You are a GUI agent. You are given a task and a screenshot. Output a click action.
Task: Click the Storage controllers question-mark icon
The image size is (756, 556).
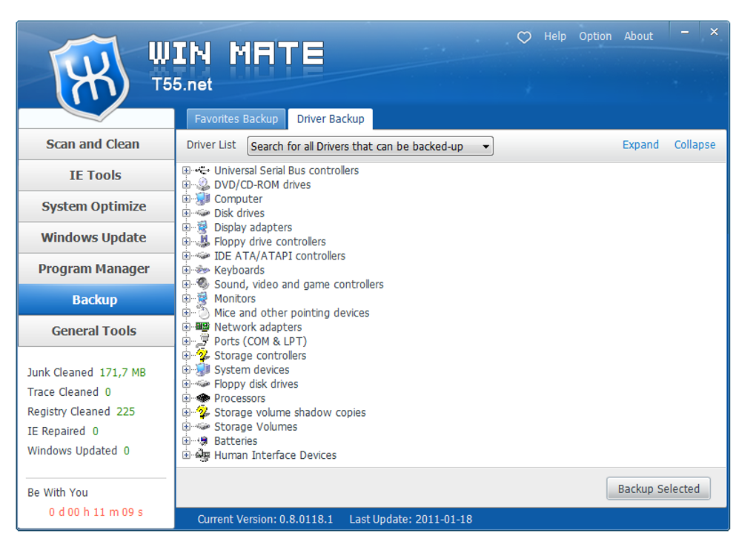[x=202, y=355]
